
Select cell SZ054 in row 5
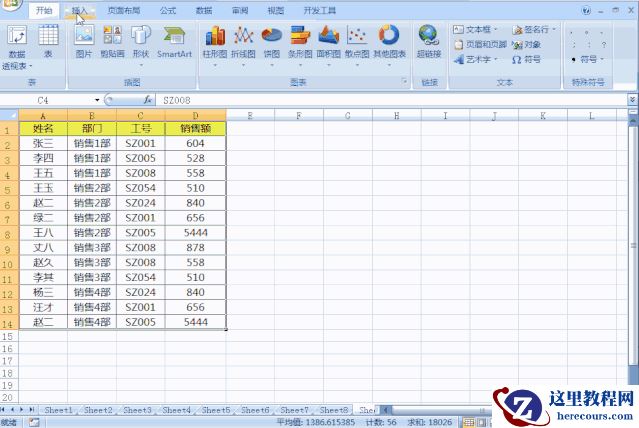(x=141, y=188)
